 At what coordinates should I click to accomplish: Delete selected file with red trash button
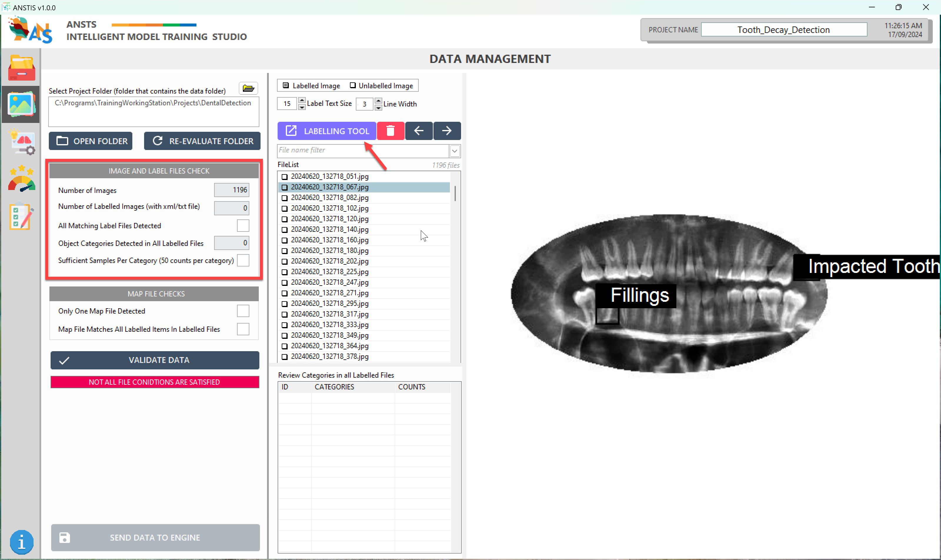[x=390, y=131]
